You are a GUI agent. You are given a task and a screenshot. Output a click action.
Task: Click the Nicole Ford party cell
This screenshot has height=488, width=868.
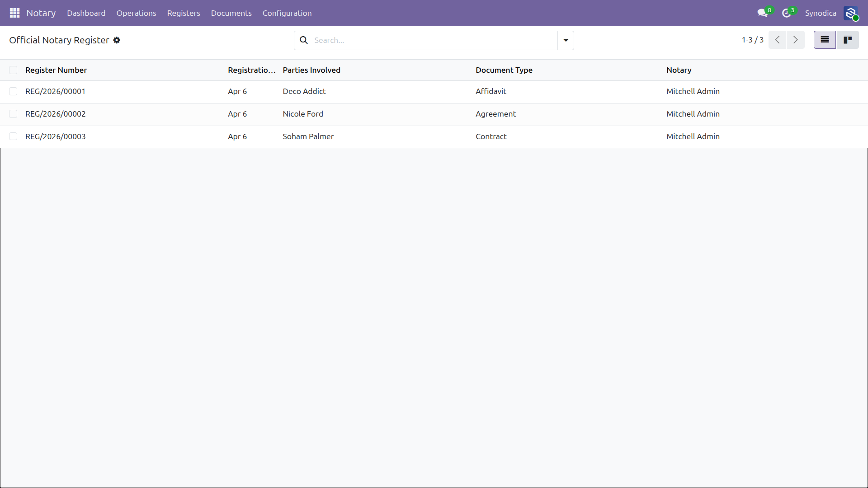click(x=302, y=114)
